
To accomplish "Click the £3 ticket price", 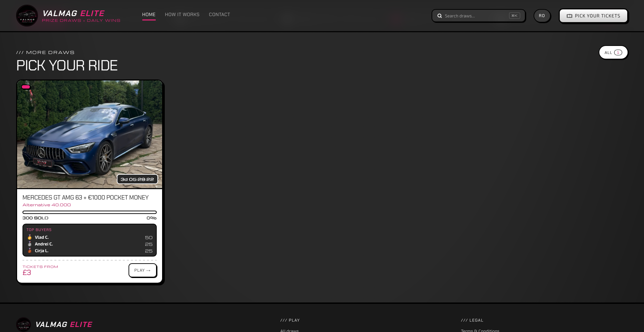I will coord(27,273).
